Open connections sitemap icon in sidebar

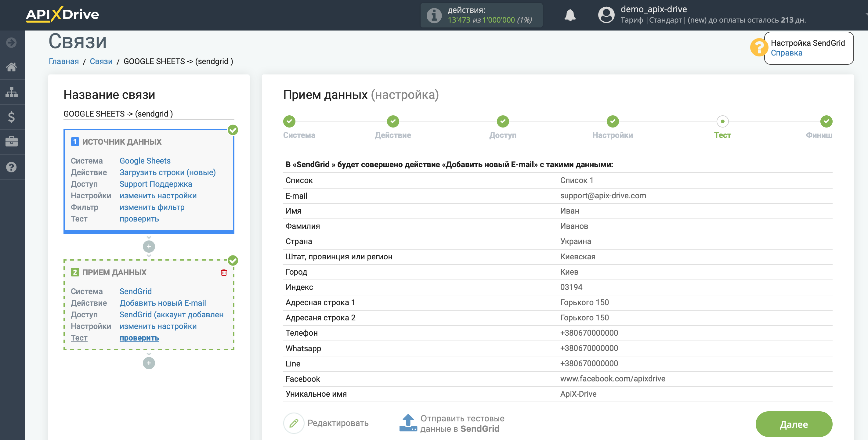[x=12, y=92]
